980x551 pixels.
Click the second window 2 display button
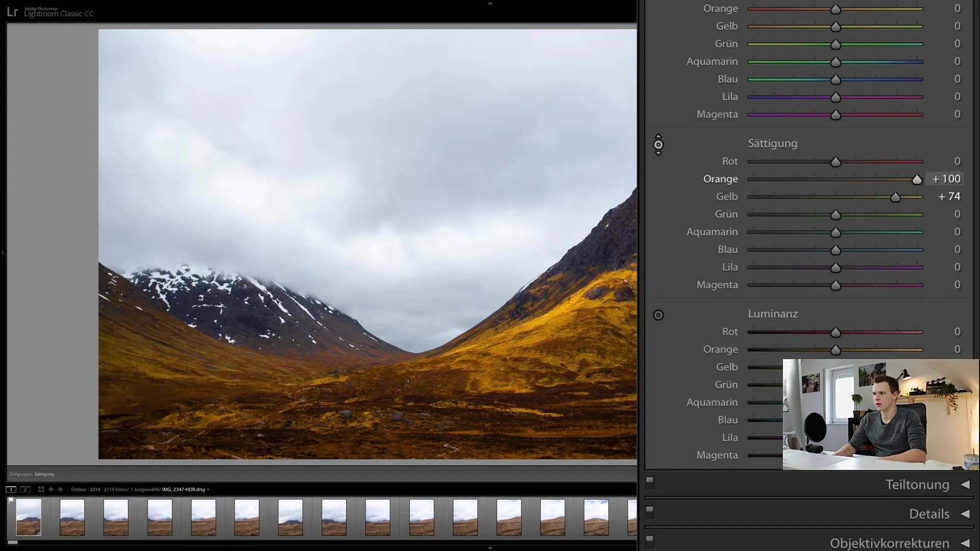point(24,489)
